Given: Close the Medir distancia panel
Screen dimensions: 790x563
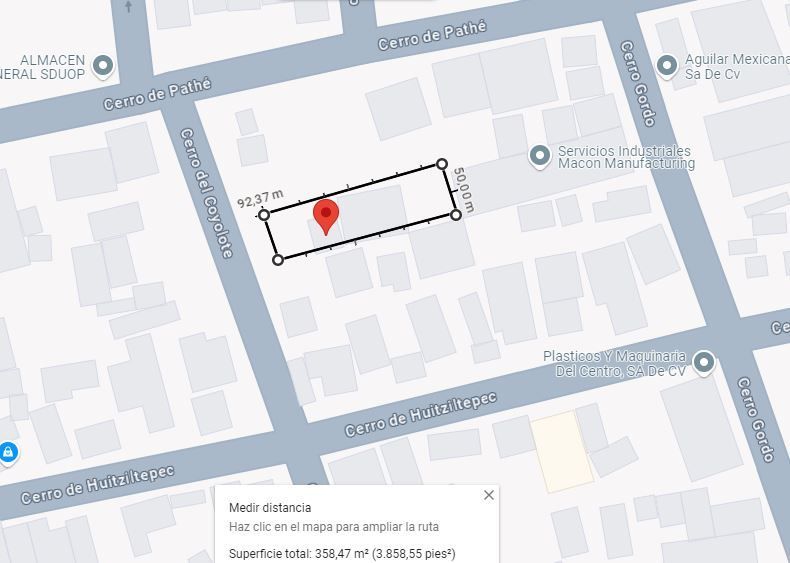Looking at the screenshot, I should [488, 495].
